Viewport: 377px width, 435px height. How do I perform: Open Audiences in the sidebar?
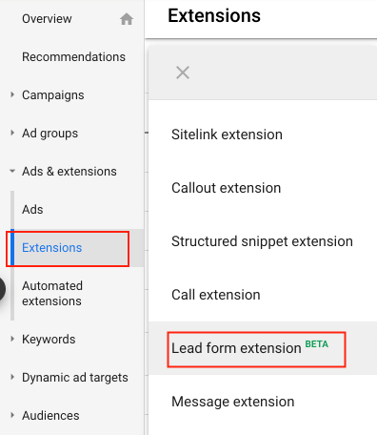51,416
